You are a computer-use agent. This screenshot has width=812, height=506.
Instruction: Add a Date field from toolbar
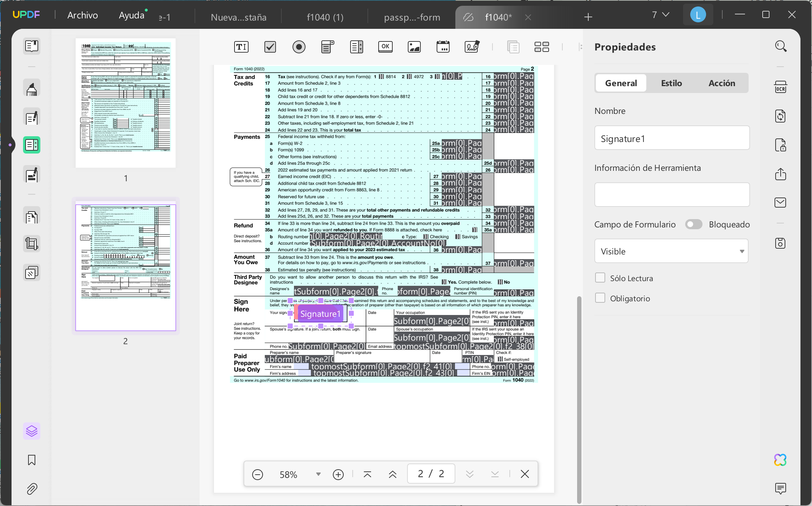(x=443, y=47)
